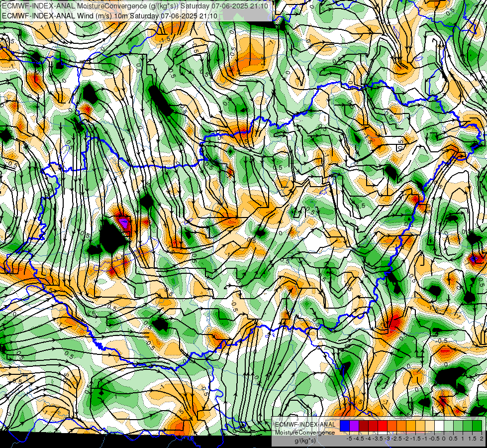This screenshot has height=448, width=487.
Task: Click the amber swatch (-2 to -1.5)
Action: point(411,426)
